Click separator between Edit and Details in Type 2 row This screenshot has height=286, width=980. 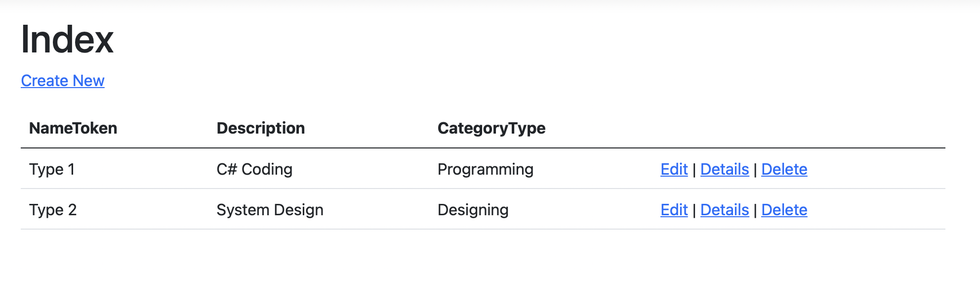(694, 210)
